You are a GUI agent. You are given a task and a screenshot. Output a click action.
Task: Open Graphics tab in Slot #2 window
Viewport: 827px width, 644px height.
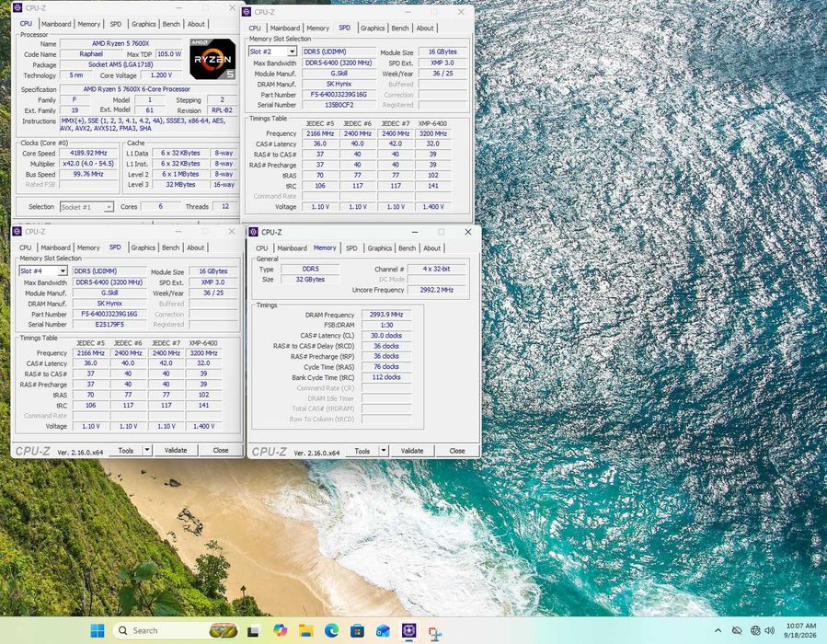tap(373, 28)
